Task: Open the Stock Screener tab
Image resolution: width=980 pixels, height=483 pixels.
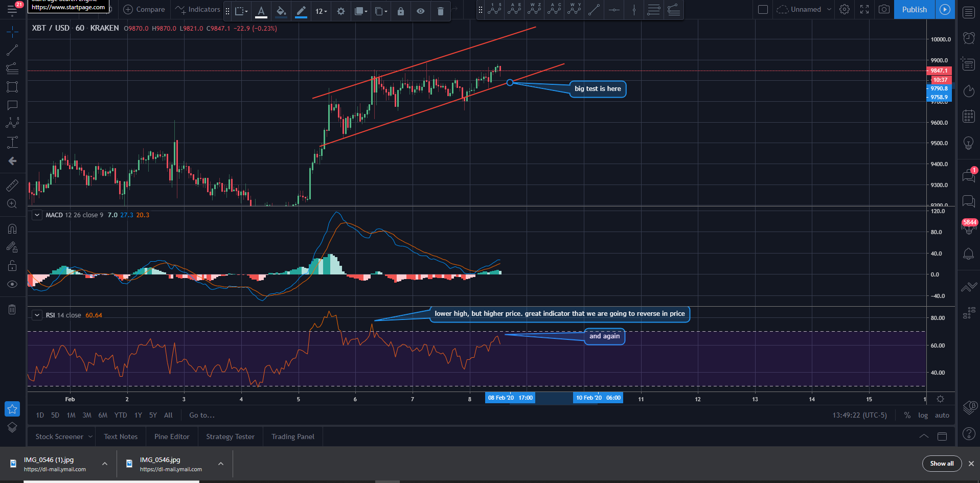Action: coord(64,436)
